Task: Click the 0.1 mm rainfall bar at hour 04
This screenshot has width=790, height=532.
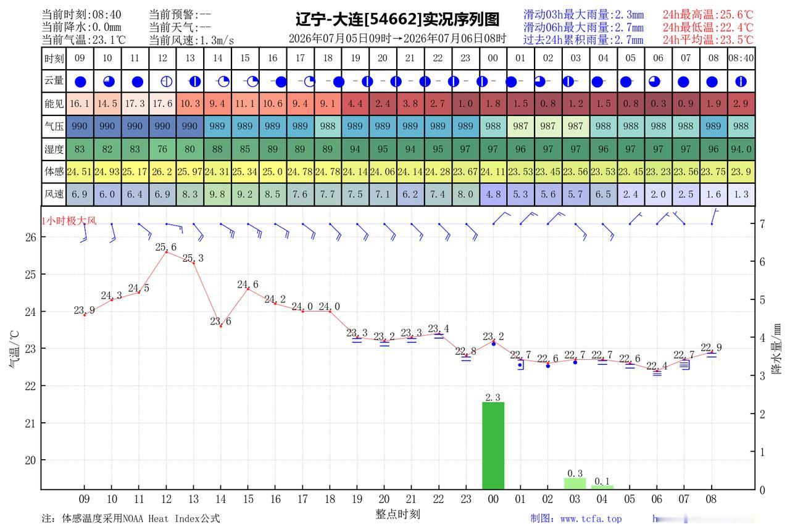Action: click(602, 488)
